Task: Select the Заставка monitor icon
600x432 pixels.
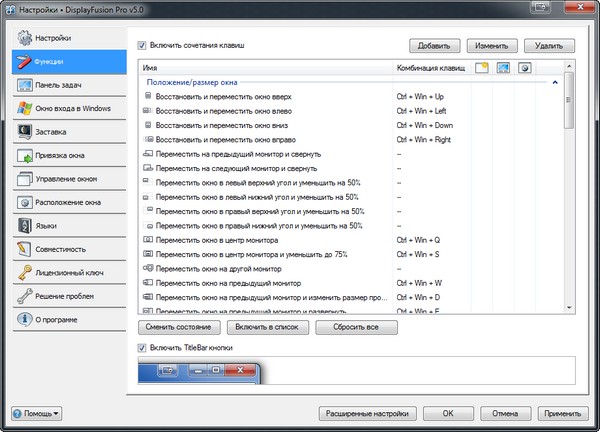Action: 23,131
